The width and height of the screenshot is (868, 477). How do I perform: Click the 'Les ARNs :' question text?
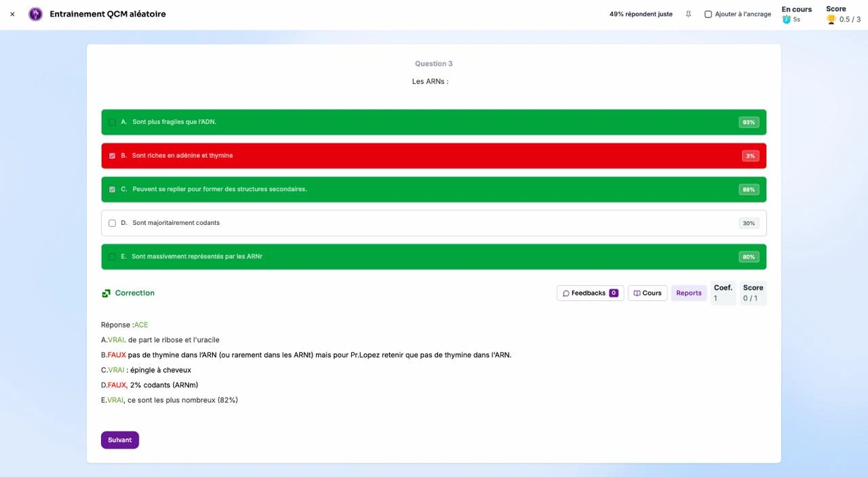tap(430, 81)
